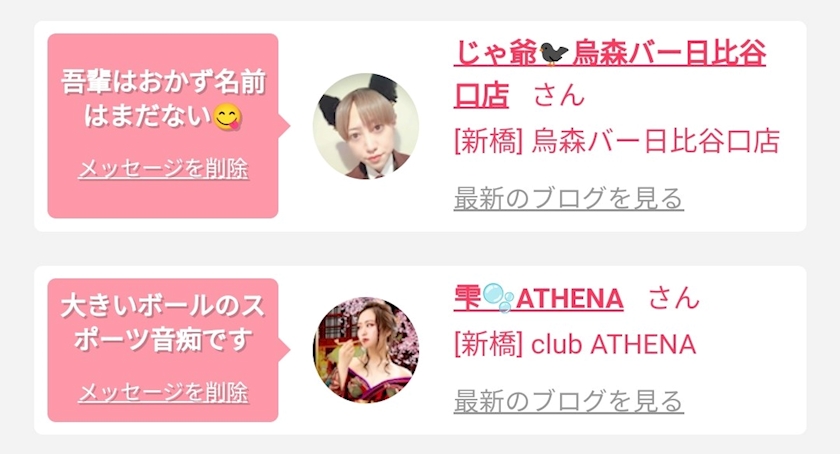The height and width of the screenshot is (454, 840).
Task: Delete the 大きいボール message via メッセージを削除
Action: (x=163, y=392)
